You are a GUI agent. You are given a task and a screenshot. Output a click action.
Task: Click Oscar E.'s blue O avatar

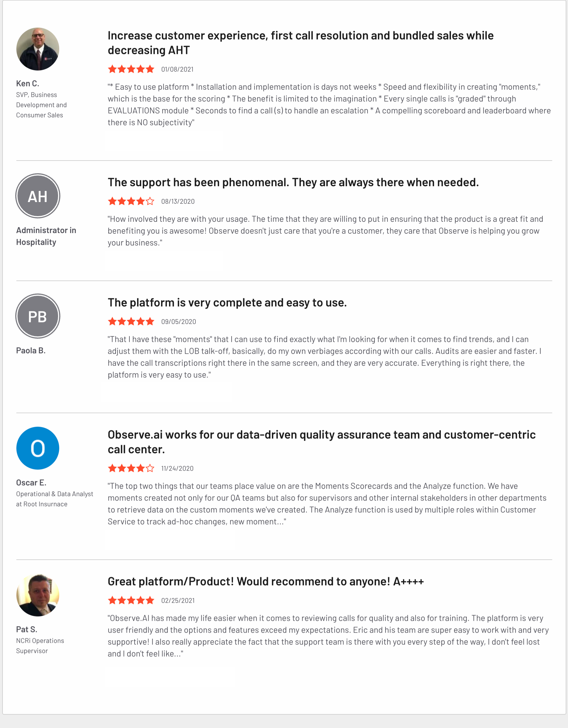pyautogui.click(x=38, y=448)
